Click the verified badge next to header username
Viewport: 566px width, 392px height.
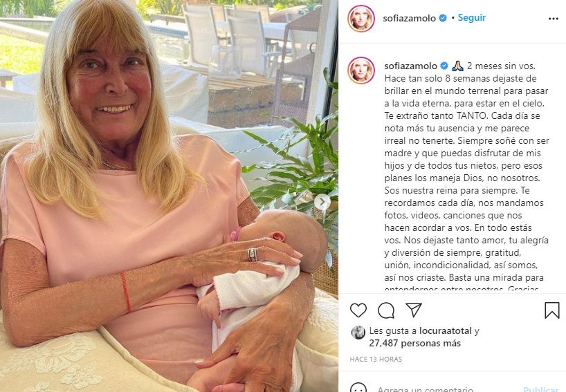pos(443,18)
